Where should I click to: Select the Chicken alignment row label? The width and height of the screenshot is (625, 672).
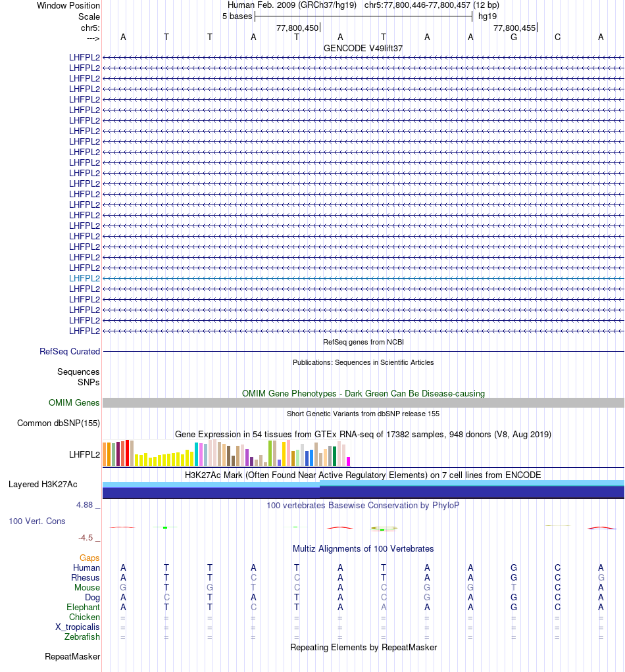[84, 617]
